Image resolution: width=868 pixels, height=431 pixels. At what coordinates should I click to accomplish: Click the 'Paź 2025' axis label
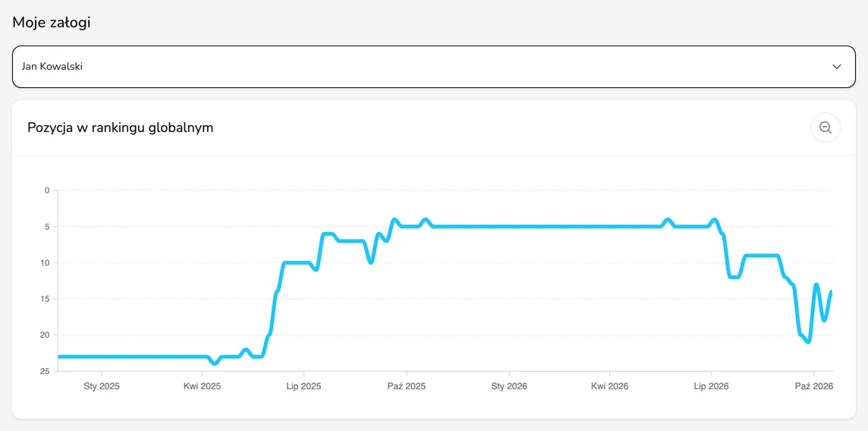pos(407,386)
